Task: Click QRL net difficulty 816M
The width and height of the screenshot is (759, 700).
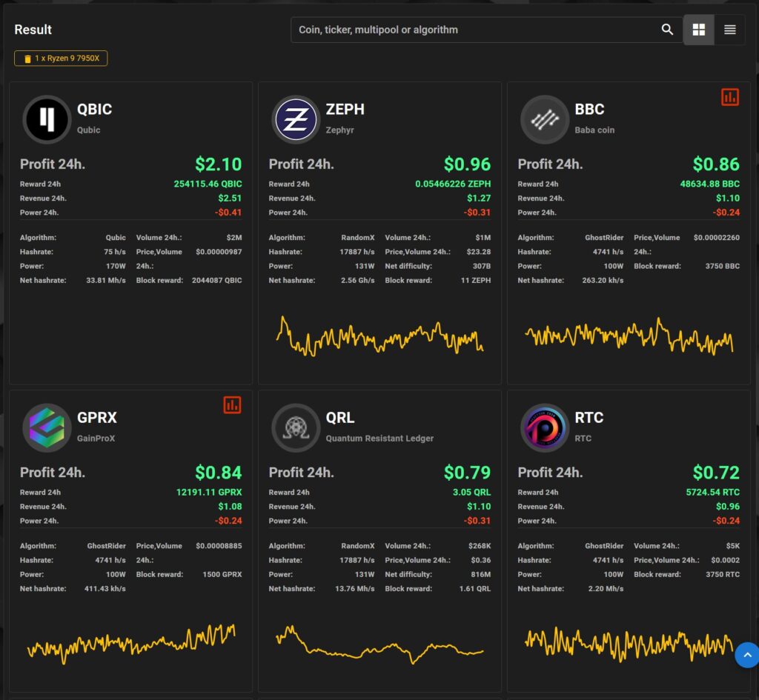Action: pos(480,574)
